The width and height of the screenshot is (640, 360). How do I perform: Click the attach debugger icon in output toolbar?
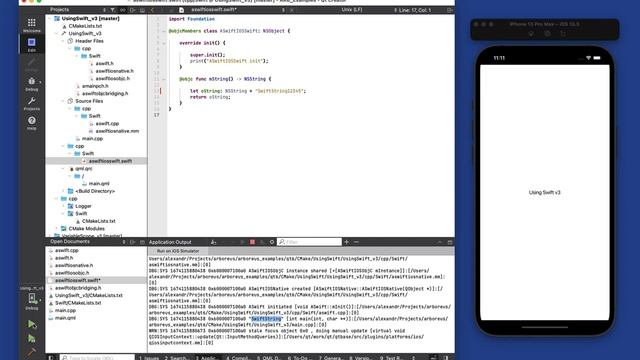click(262, 242)
